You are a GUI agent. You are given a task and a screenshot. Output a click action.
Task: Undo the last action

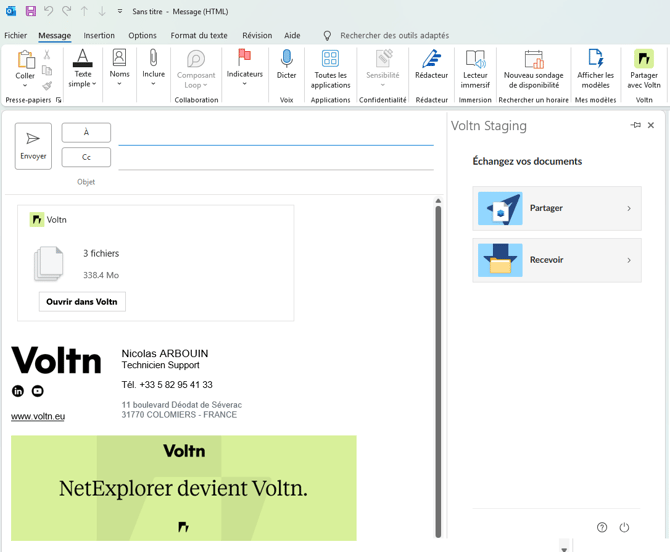click(x=48, y=11)
